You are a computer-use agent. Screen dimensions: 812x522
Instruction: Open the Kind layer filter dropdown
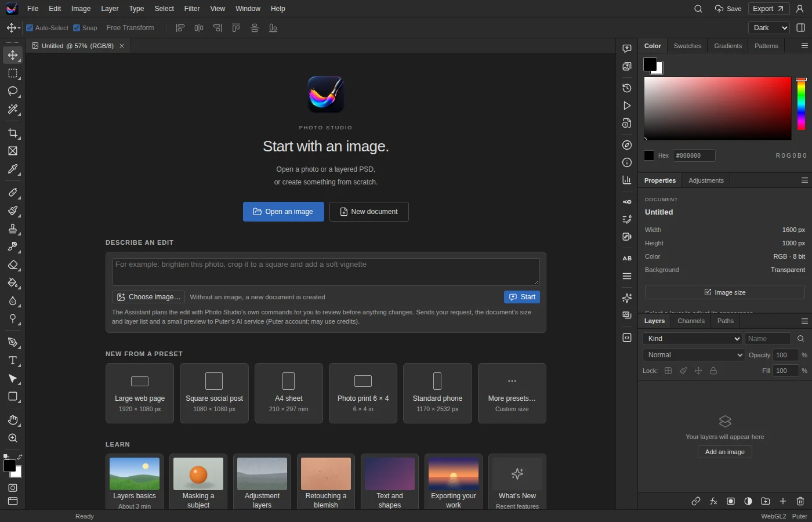[x=693, y=339]
